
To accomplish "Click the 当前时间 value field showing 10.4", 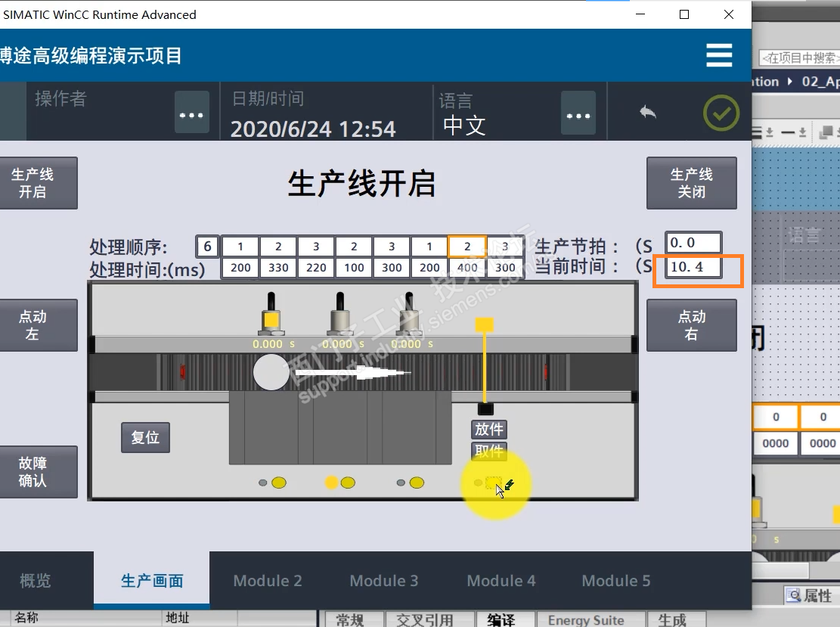I will point(693,266).
